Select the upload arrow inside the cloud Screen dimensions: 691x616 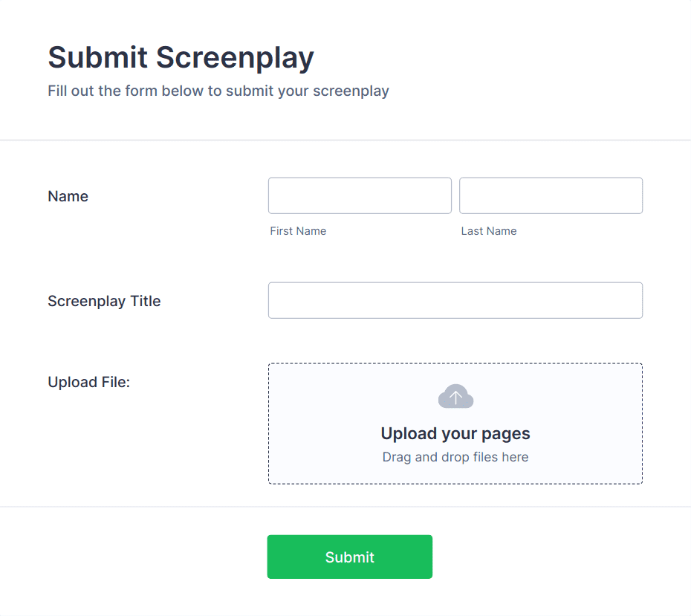pos(455,397)
